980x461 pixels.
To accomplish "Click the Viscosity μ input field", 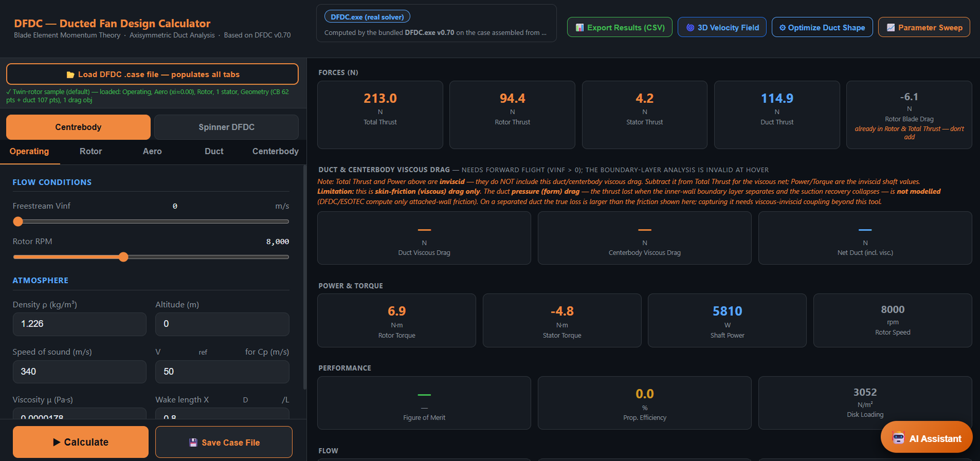I will pyautogui.click(x=80, y=414).
